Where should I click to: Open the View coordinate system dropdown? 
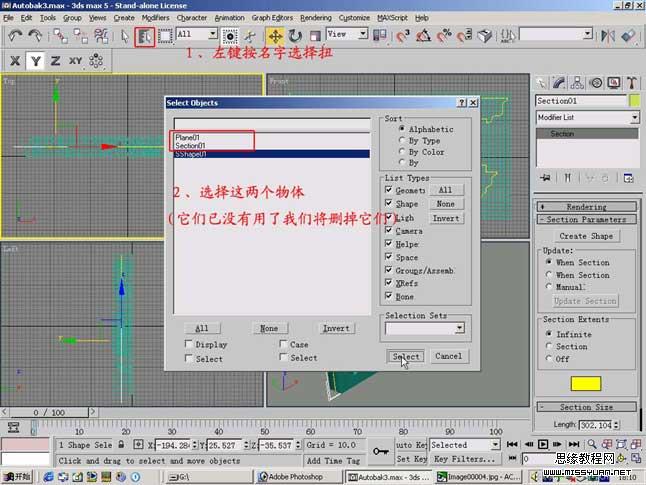(x=363, y=34)
